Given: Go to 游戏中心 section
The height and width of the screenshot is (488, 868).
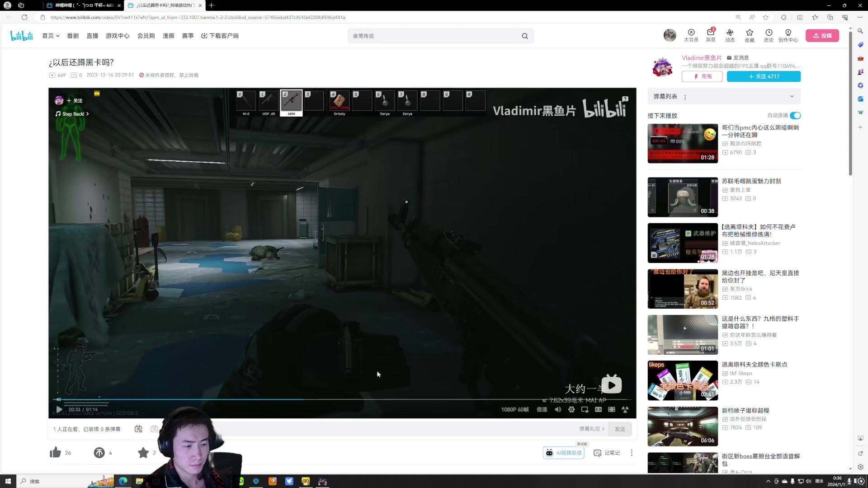Looking at the screenshot, I should [x=118, y=36].
